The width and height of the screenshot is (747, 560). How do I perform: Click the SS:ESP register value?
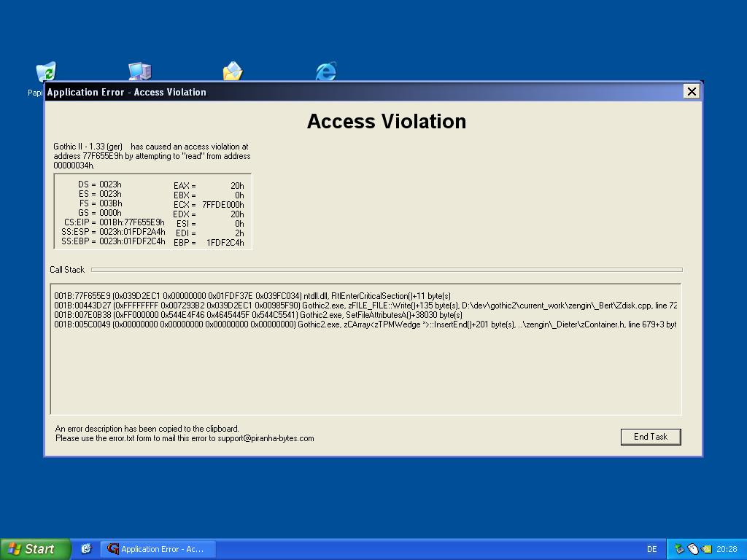pyautogui.click(x=133, y=232)
